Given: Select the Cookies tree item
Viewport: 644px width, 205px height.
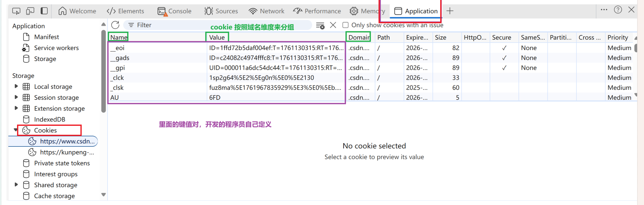Looking at the screenshot, I should click(x=45, y=130).
